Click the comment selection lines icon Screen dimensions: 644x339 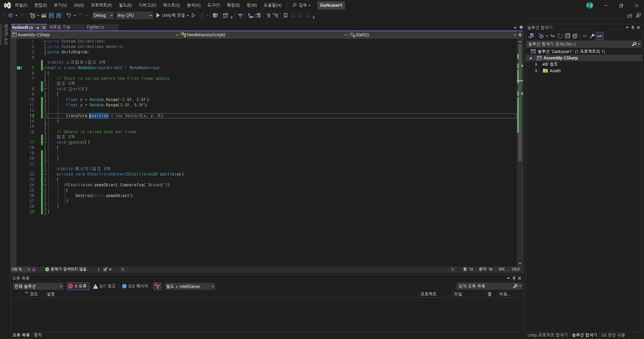click(268, 15)
